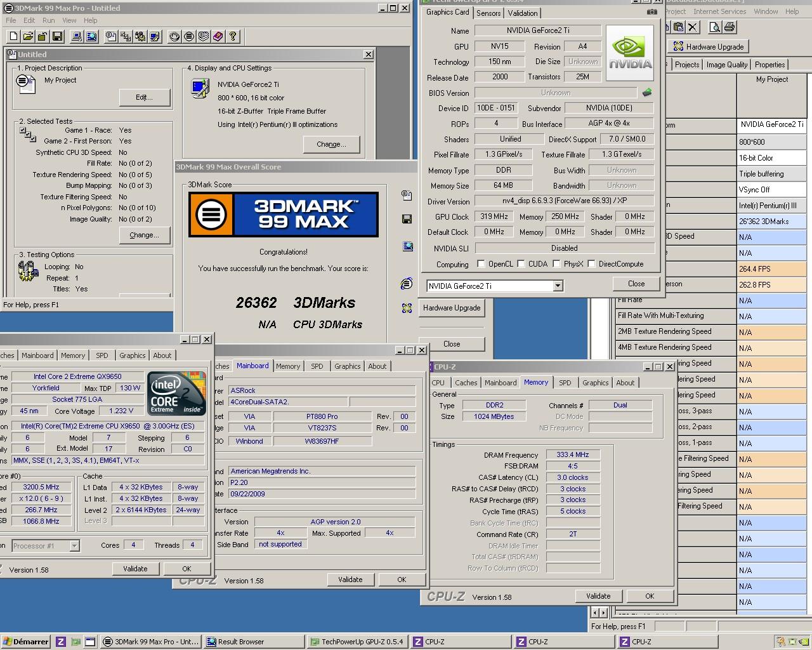This screenshot has height=650, width=812.
Task: Click the purple help book icon in 3DMark toolbar
Action: pyautogui.click(x=218, y=37)
